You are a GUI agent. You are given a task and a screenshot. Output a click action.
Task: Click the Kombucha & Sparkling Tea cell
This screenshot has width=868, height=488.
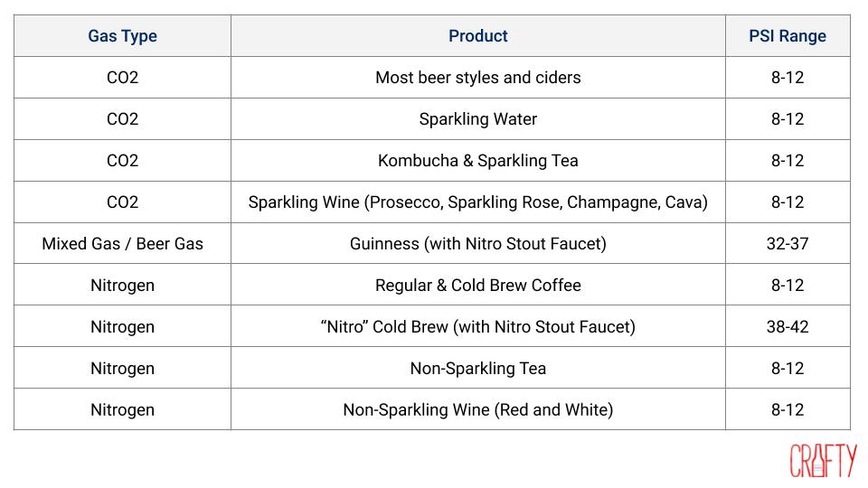477,161
